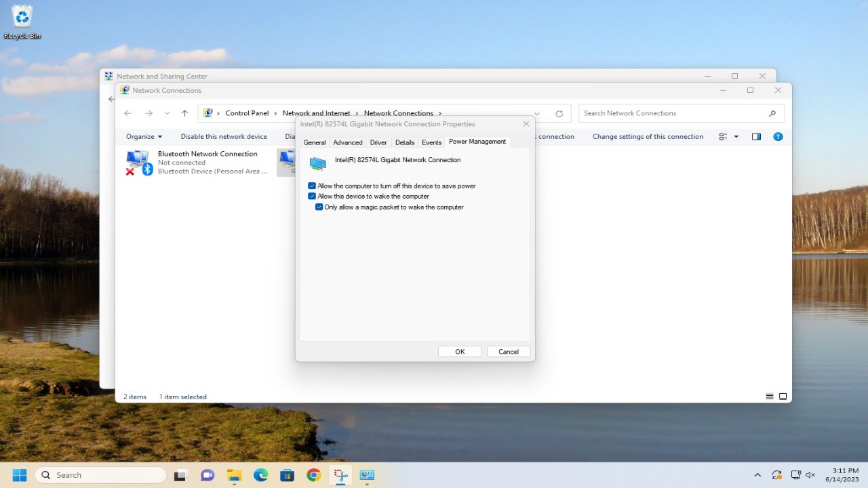The height and width of the screenshot is (488, 868).
Task: Click the search magnifier icon in Network Connections
Action: click(x=772, y=113)
